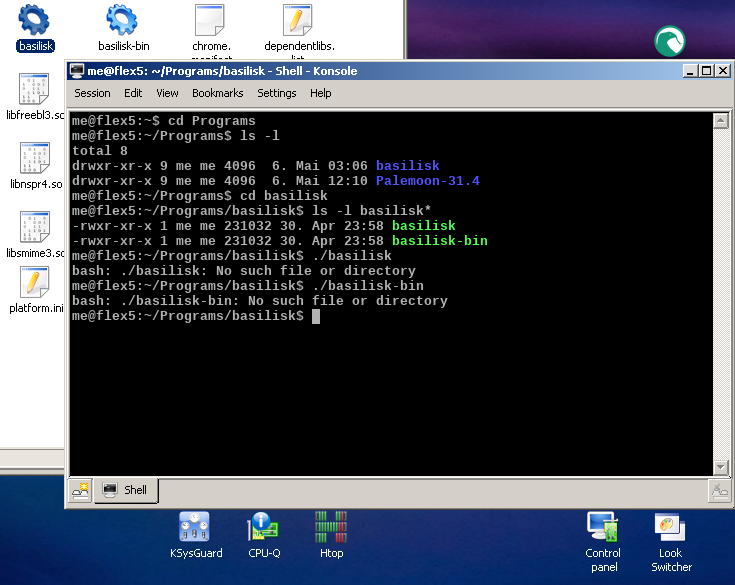This screenshot has height=585, width=735.
Task: Click the scrollbar down arrow in terminal
Action: point(719,467)
